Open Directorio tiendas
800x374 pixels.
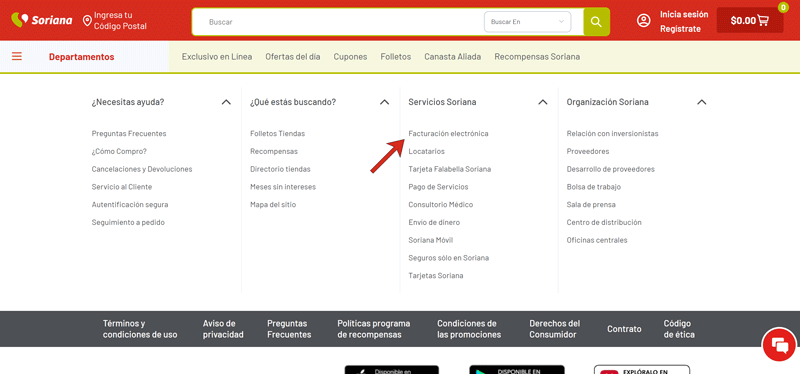(x=280, y=169)
